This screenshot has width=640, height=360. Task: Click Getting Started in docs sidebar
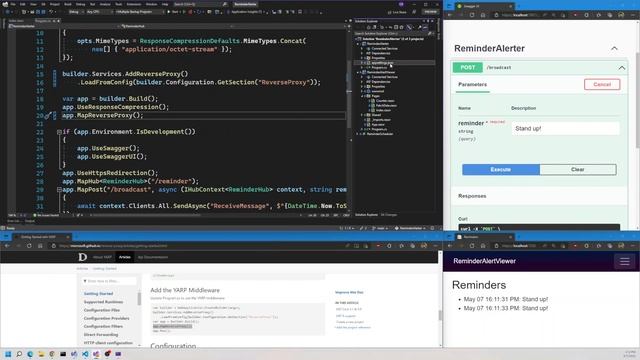click(98, 294)
